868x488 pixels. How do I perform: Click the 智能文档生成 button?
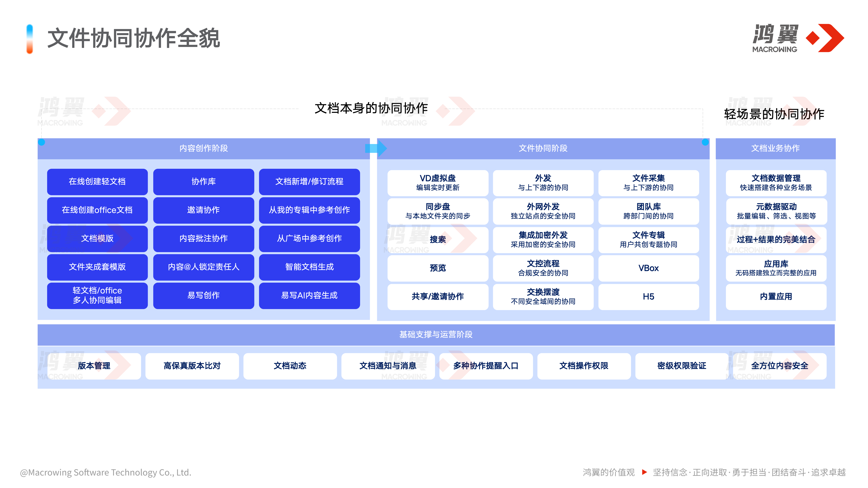click(309, 267)
